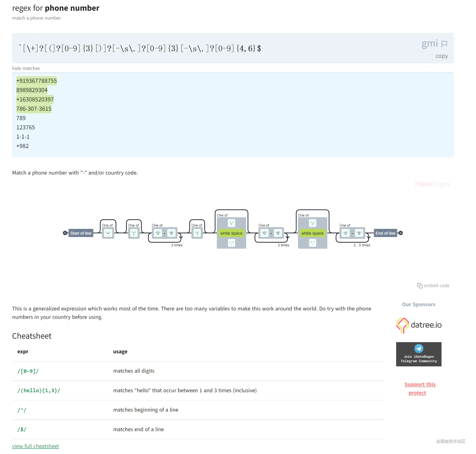Image resolution: width=476 pixels, height=454 pixels.
Task: Open the Support this project link
Action: 420,389
